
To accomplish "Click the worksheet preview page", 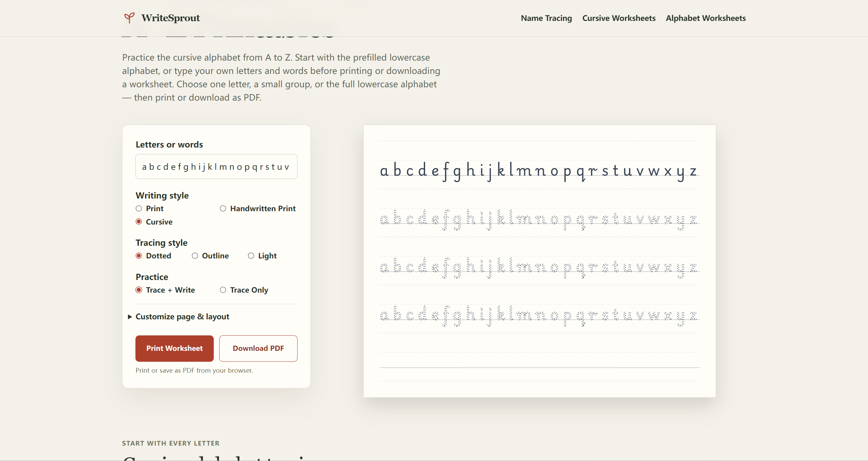I will tap(539, 261).
